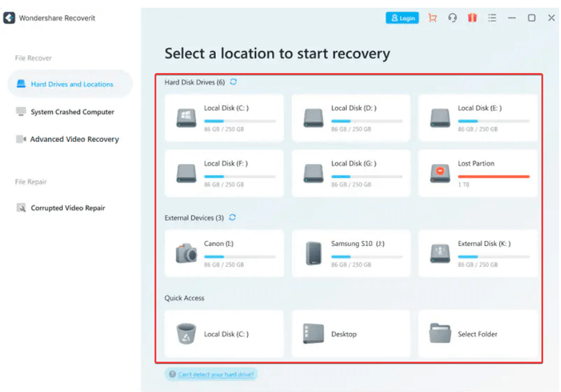Refresh the External Devices list
Viewport: 561px width, 392px height.
[232, 217]
